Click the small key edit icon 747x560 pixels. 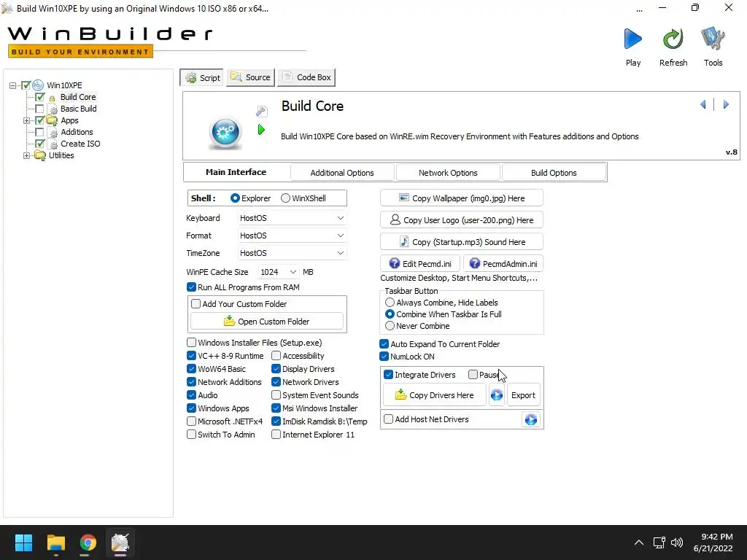(262, 112)
